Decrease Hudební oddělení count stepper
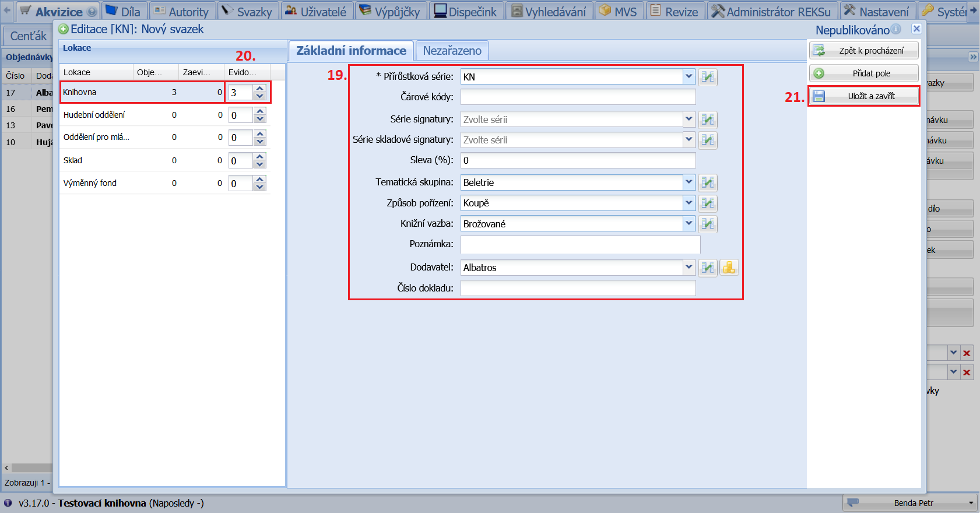The image size is (980, 513). [260, 119]
